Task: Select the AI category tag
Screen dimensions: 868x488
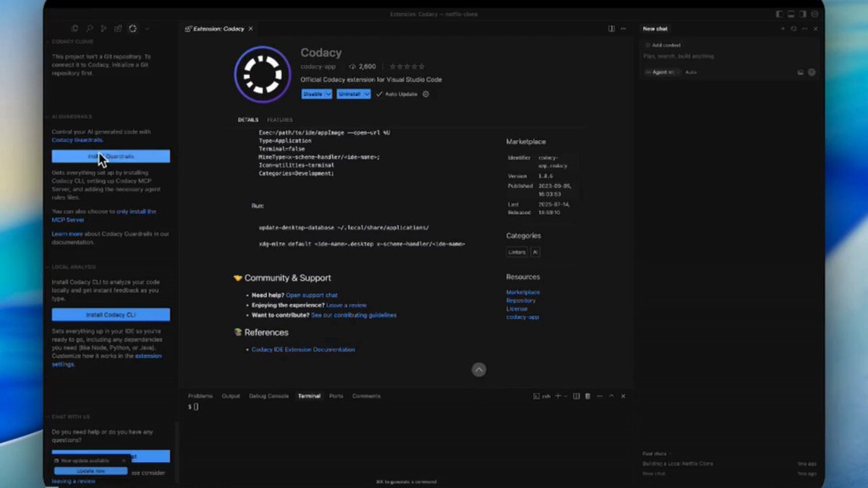Action: [x=535, y=252]
